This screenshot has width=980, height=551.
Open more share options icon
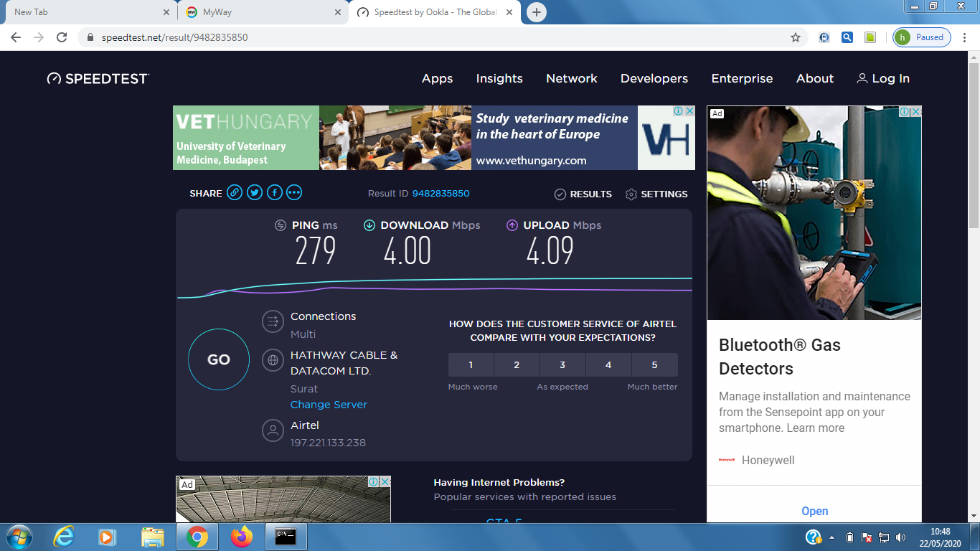tap(294, 193)
